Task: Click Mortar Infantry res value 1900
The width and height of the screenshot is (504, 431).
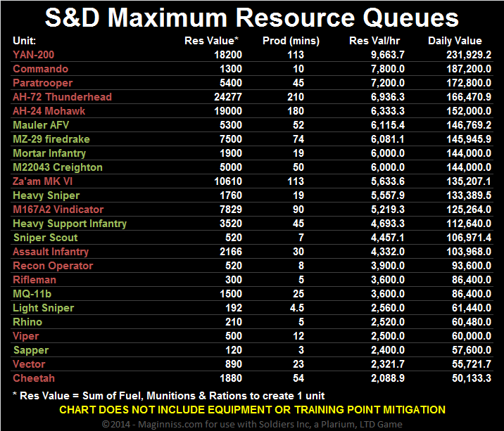Action: [x=231, y=153]
